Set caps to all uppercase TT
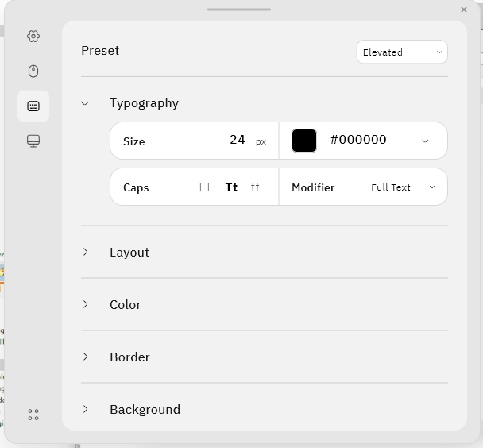Screen dimensions: 483x448 tap(204, 187)
